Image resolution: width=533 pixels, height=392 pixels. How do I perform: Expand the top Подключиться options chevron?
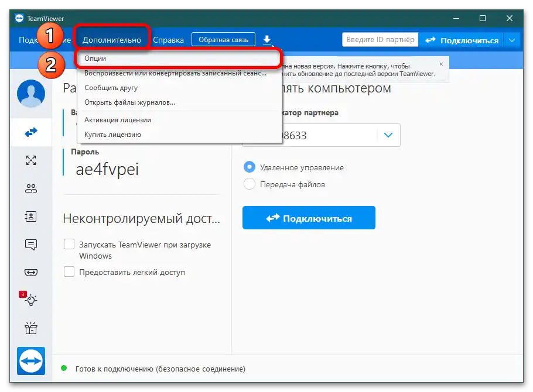pos(512,40)
